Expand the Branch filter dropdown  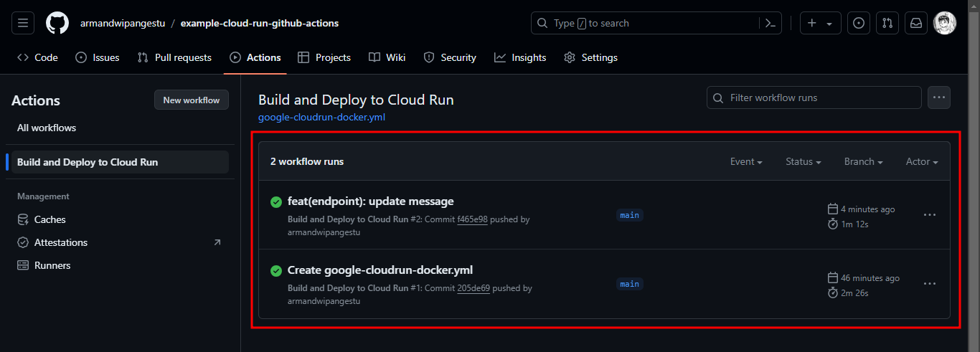click(x=863, y=162)
